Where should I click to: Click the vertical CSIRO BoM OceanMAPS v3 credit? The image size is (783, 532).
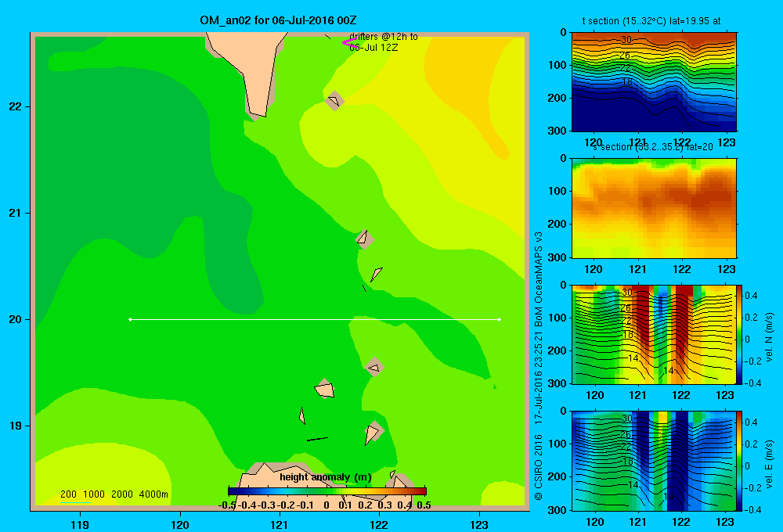539,366
